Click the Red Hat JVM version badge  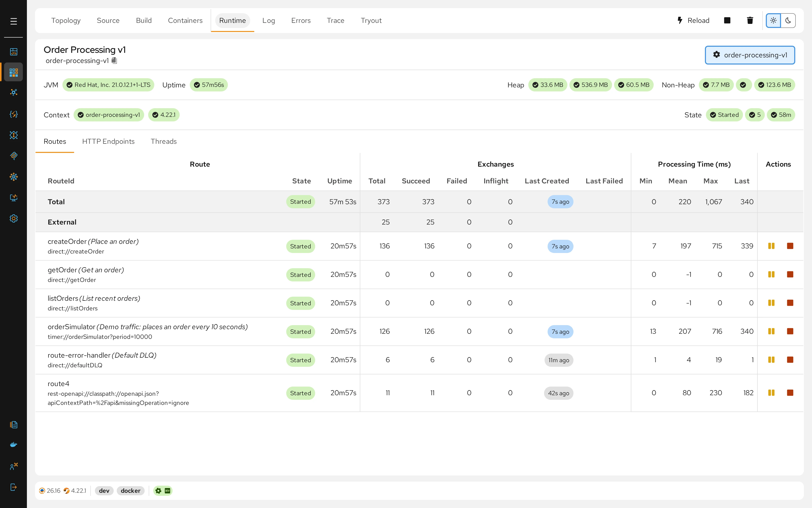[x=108, y=85]
